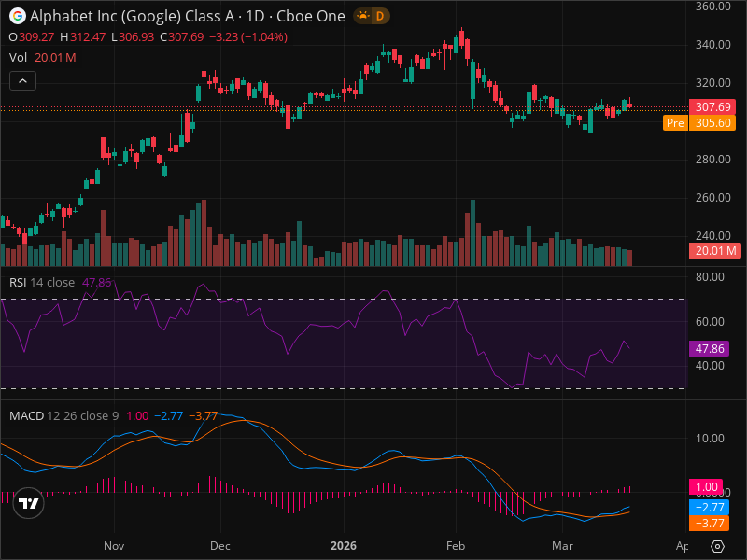The width and height of the screenshot is (747, 560).
Task: Click the red 20.01 M volume axis label
Action: (x=714, y=250)
